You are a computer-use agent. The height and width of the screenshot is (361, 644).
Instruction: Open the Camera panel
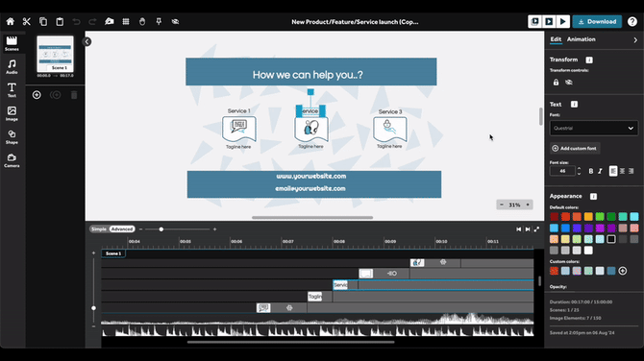point(12,160)
